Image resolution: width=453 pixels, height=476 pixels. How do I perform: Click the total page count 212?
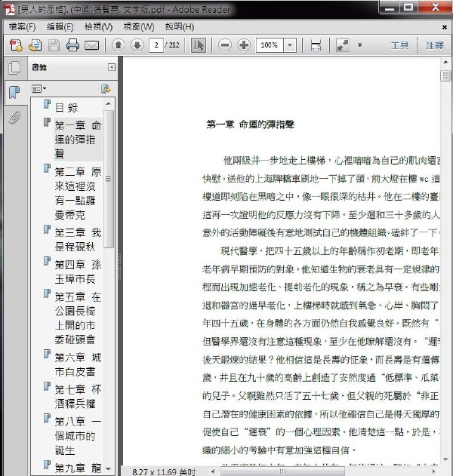coord(174,45)
